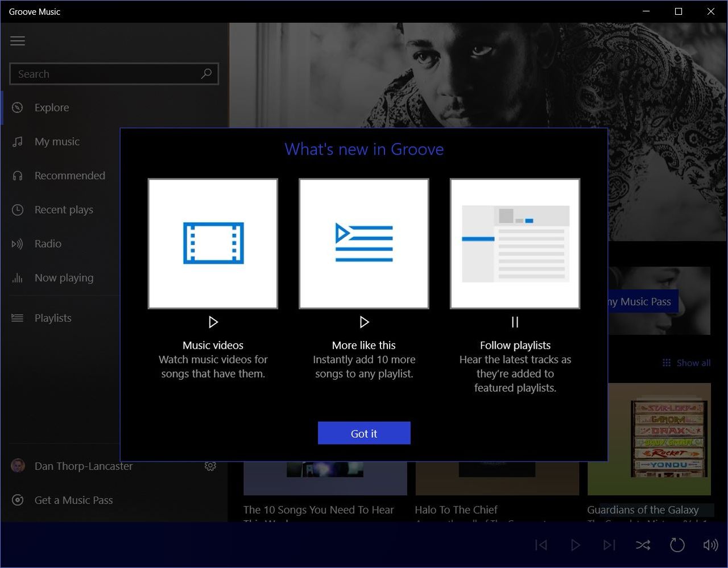
Task: Click the Follow playlists heading text
Action: 515,345
